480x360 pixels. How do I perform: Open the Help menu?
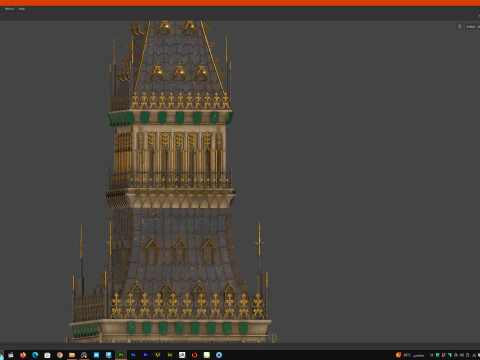point(22,9)
